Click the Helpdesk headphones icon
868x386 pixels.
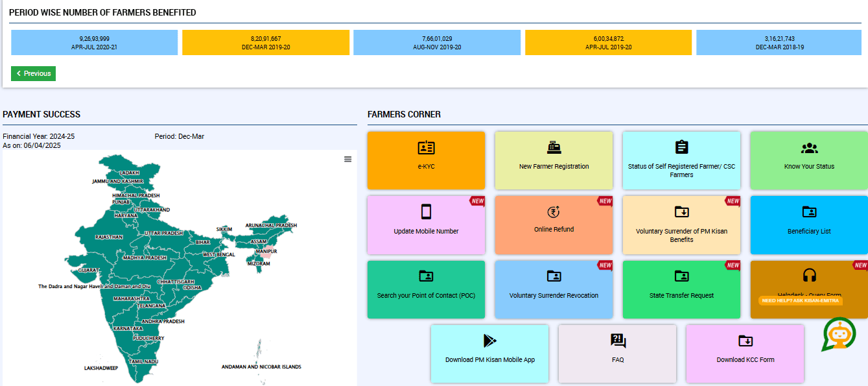coord(809,275)
